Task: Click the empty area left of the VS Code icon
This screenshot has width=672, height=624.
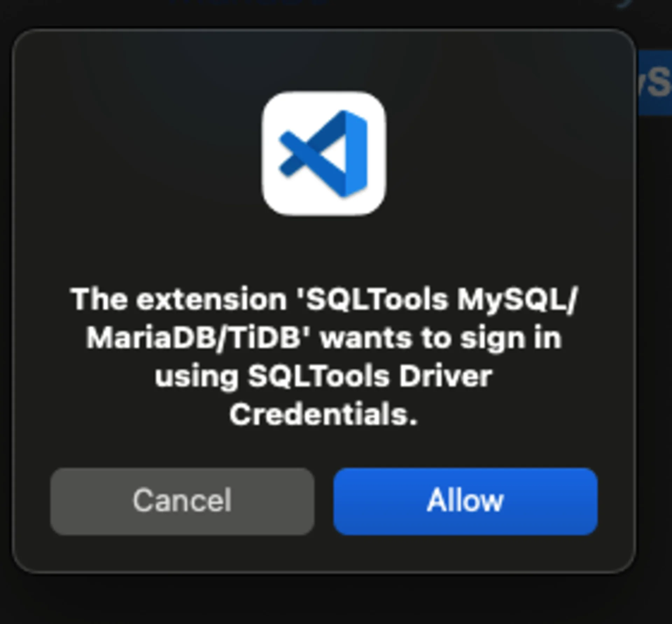Action: pos(140,153)
